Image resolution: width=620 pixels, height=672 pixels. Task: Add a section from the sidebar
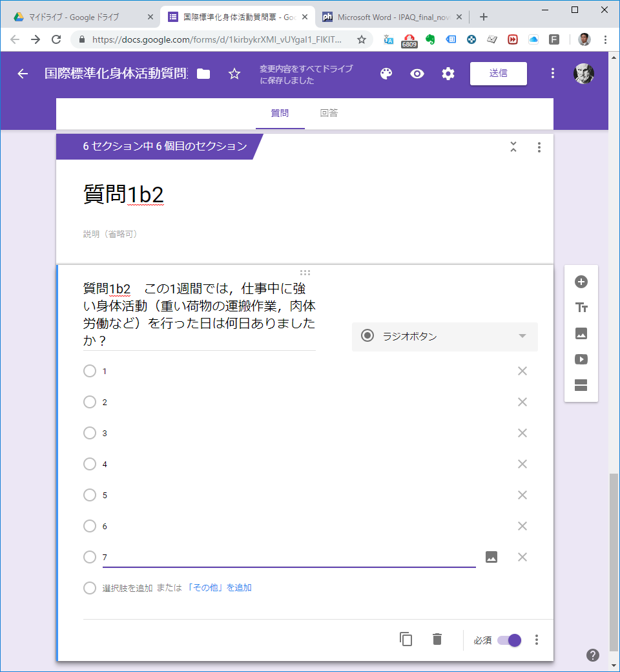(x=581, y=386)
